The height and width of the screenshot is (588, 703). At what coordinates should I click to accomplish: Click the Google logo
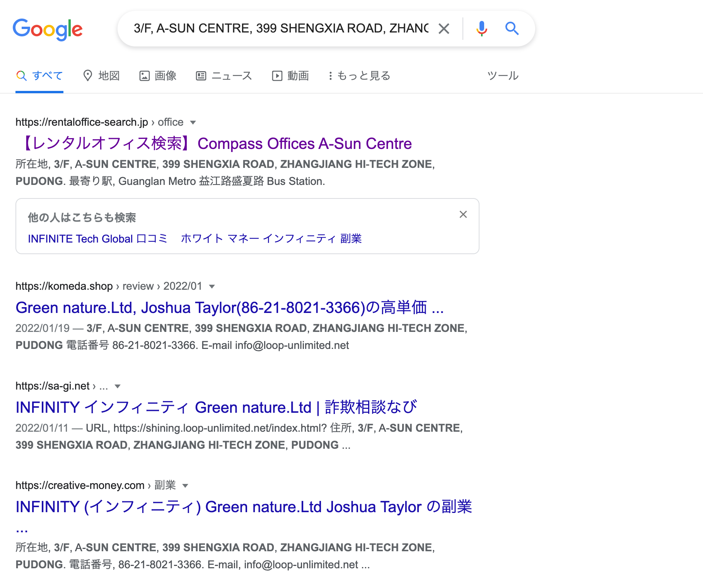(48, 29)
